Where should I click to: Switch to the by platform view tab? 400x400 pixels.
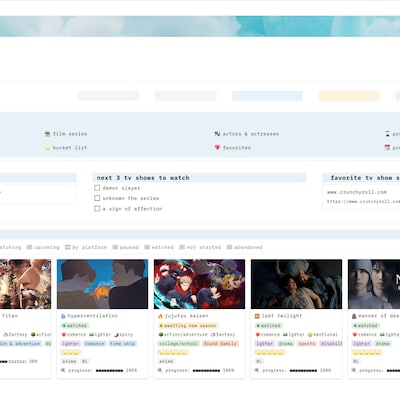click(x=86, y=247)
